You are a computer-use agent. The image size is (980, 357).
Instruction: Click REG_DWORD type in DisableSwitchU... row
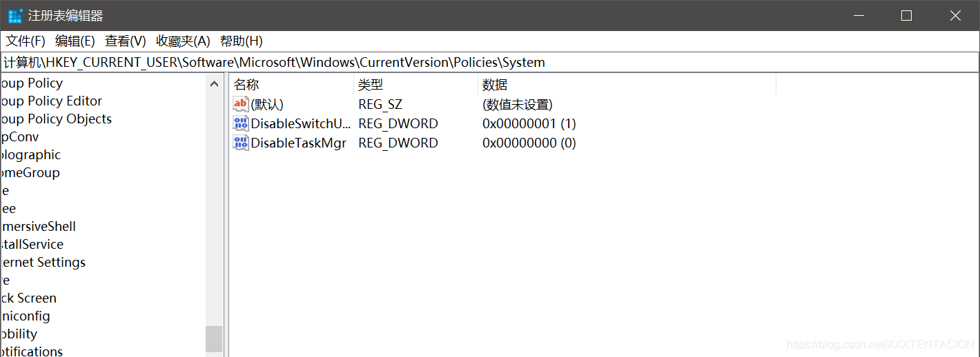pos(398,124)
